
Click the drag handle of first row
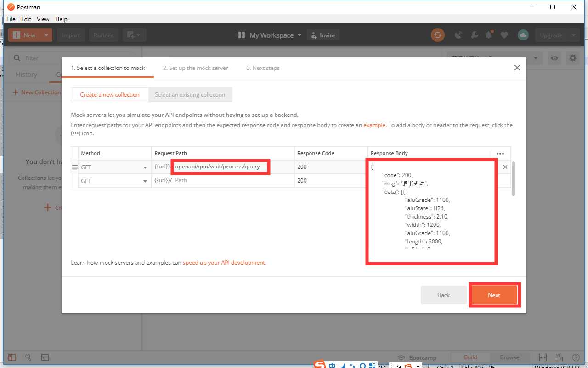tap(75, 167)
